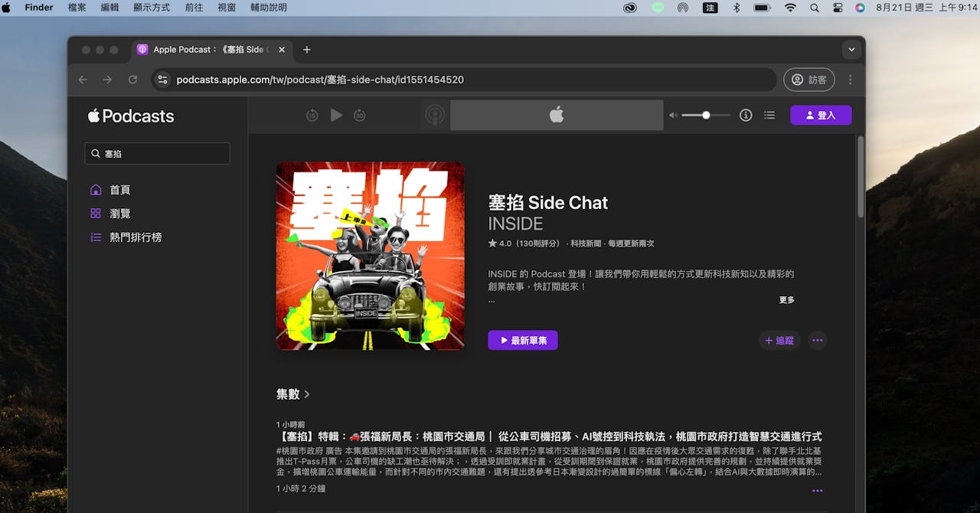Click the search field containing 塞掐
980x513 pixels.
click(x=157, y=153)
